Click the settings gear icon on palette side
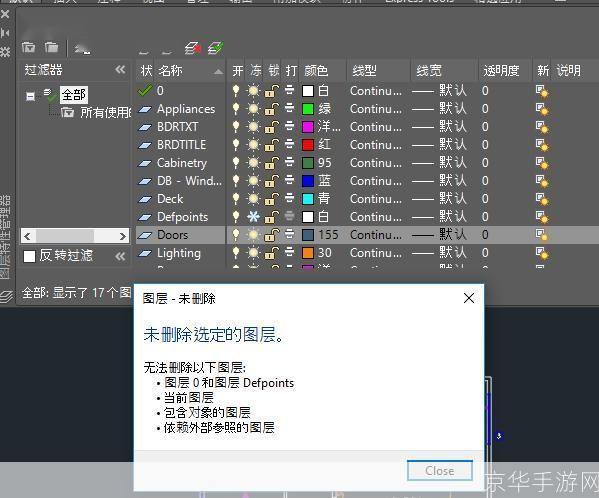Image resolution: width=599 pixels, height=498 pixels. [5, 52]
